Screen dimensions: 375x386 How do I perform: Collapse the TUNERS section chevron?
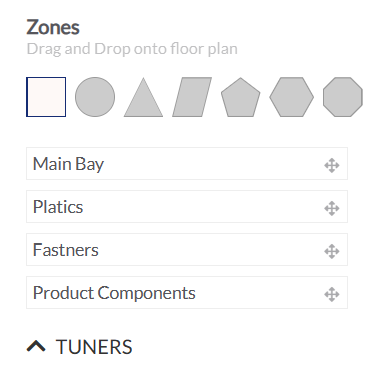(36, 346)
